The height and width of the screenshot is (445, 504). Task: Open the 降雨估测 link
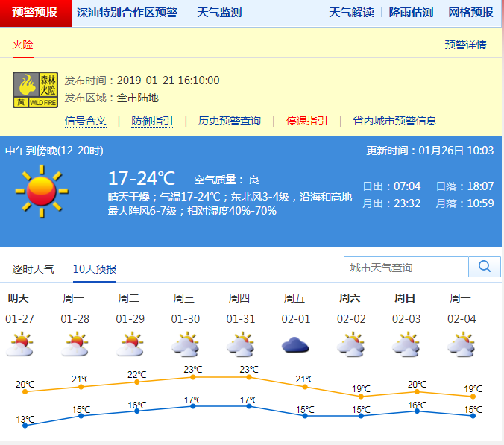click(x=411, y=13)
